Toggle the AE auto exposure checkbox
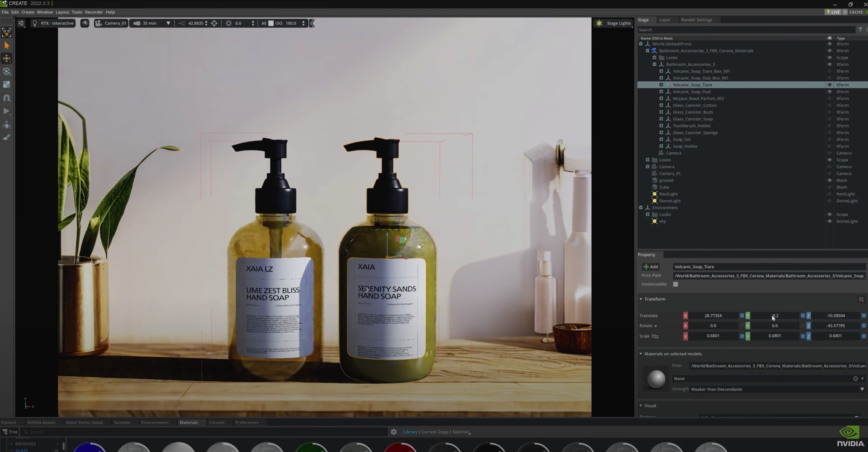This screenshot has height=452, width=868. [x=271, y=23]
